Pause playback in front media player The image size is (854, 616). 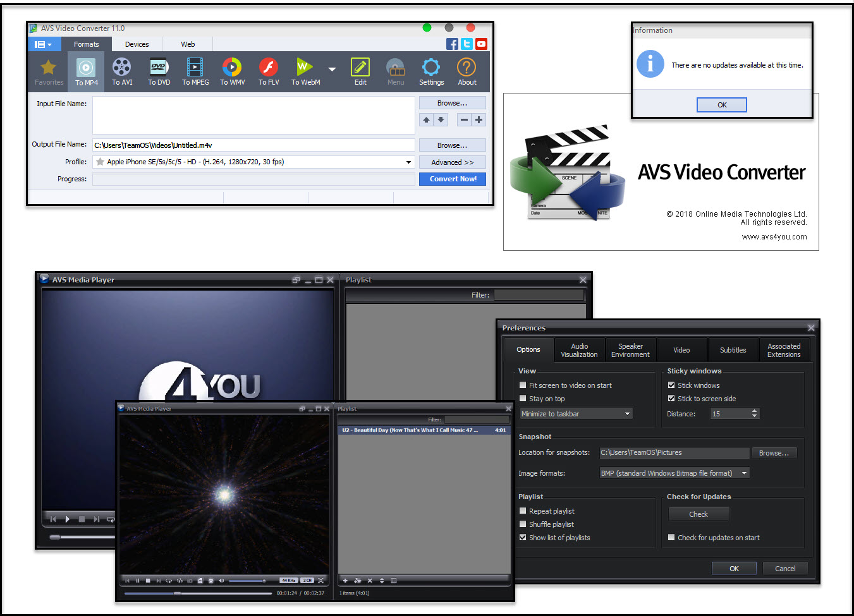pyautogui.click(x=138, y=580)
